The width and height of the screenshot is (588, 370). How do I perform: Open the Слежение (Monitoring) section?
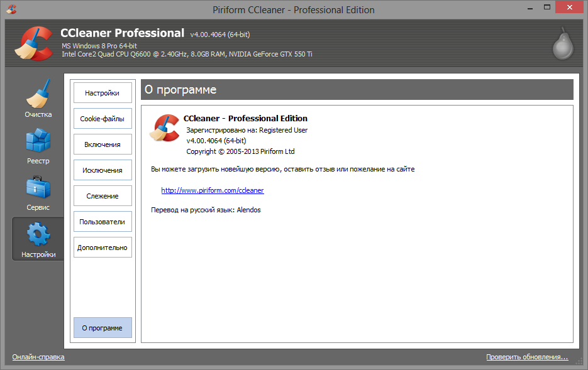tap(103, 196)
